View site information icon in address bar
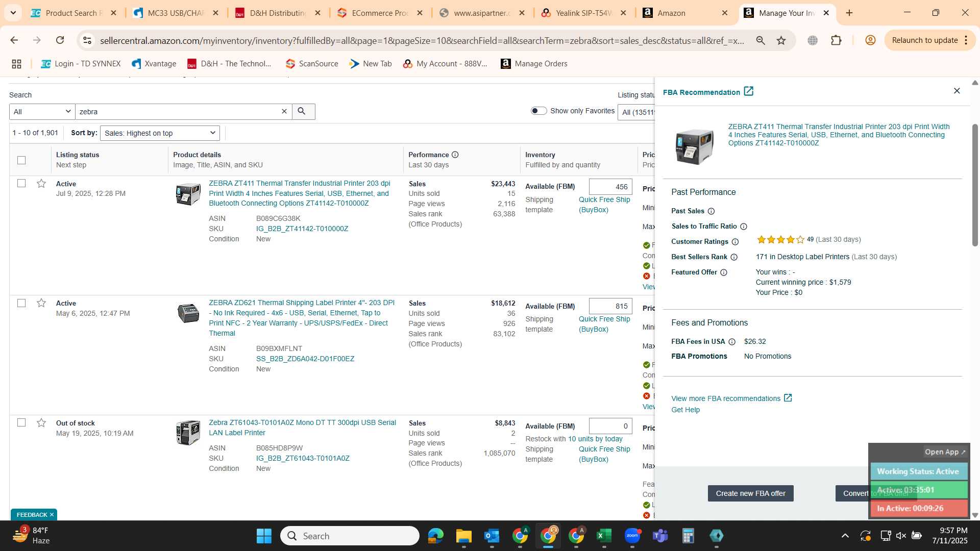Image resolution: width=980 pixels, height=551 pixels. click(x=87, y=40)
